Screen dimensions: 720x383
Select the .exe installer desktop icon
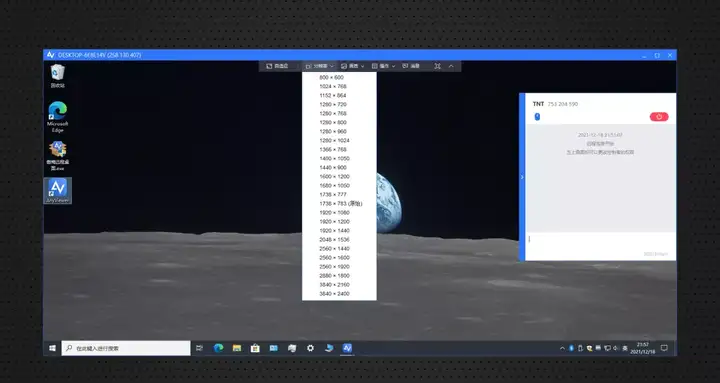[57, 156]
